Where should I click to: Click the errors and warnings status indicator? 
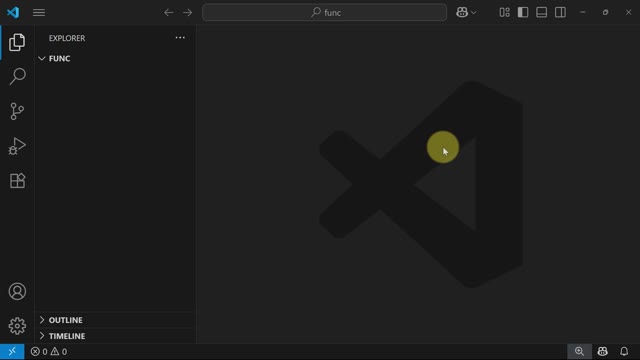click(x=49, y=351)
